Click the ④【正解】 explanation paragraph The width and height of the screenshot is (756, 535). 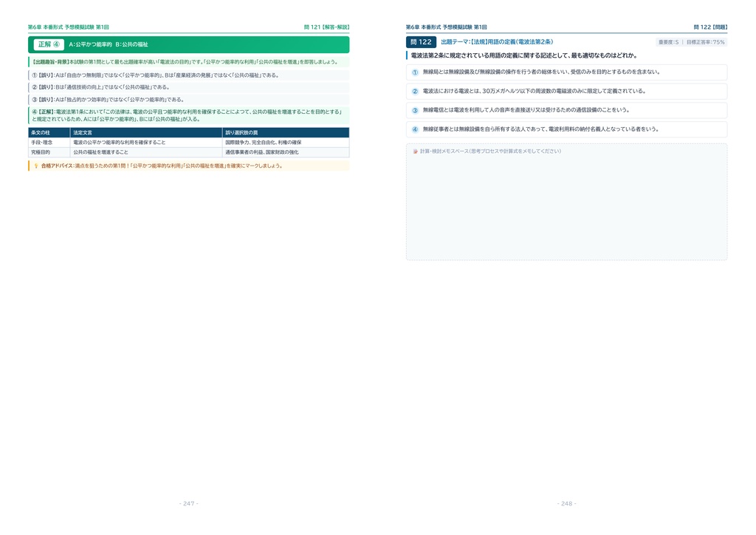[x=188, y=115]
